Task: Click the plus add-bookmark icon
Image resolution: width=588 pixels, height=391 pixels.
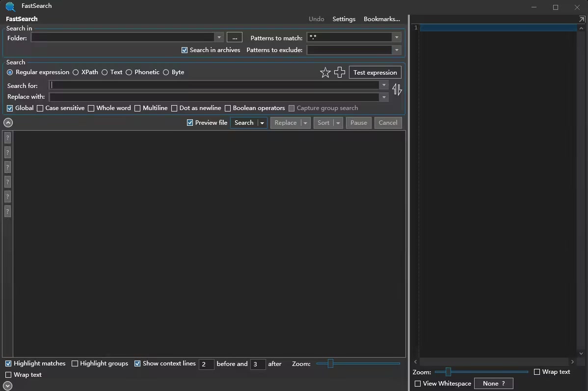Action: [340, 73]
